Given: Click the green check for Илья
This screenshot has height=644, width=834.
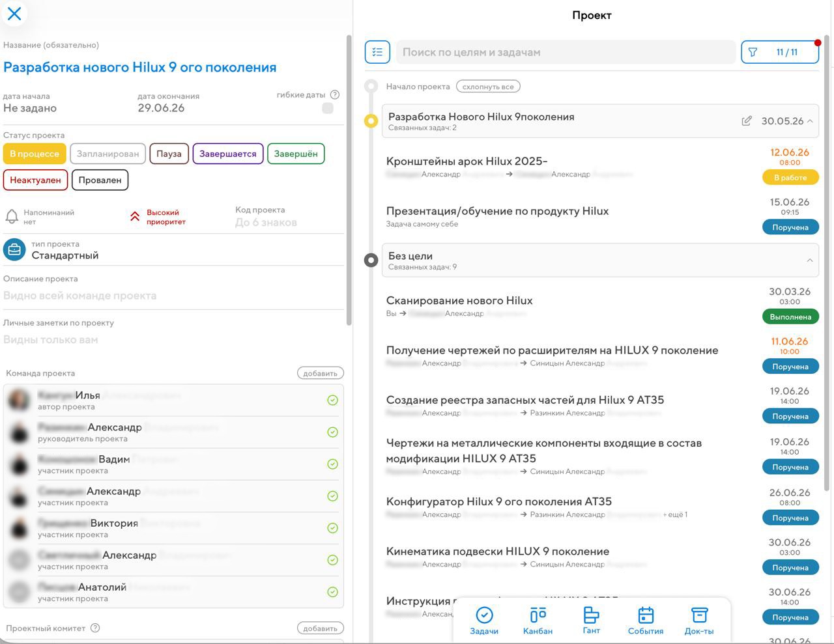Looking at the screenshot, I should pyautogui.click(x=332, y=400).
